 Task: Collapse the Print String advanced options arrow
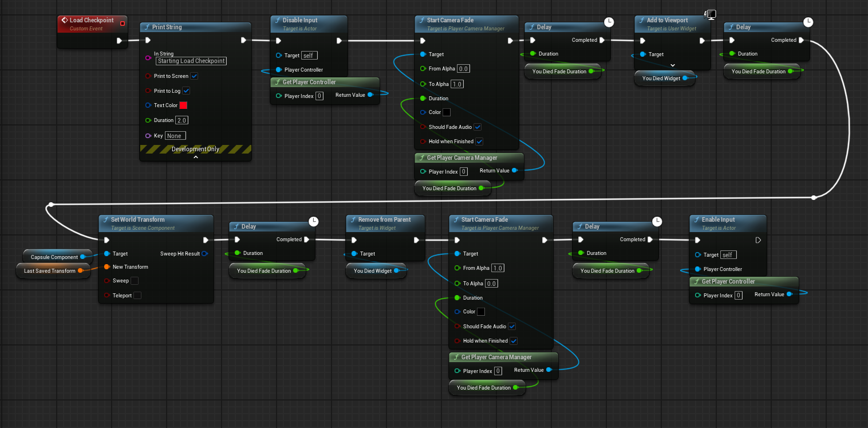195,157
